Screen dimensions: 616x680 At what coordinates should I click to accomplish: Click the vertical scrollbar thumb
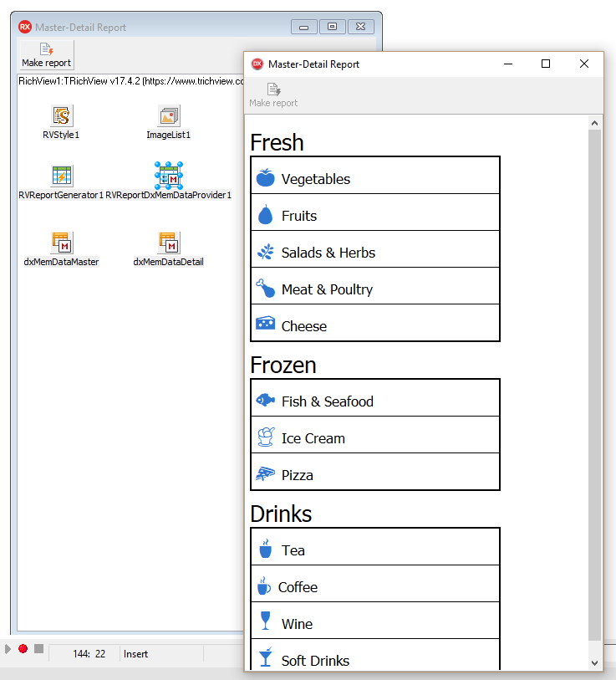click(595, 385)
